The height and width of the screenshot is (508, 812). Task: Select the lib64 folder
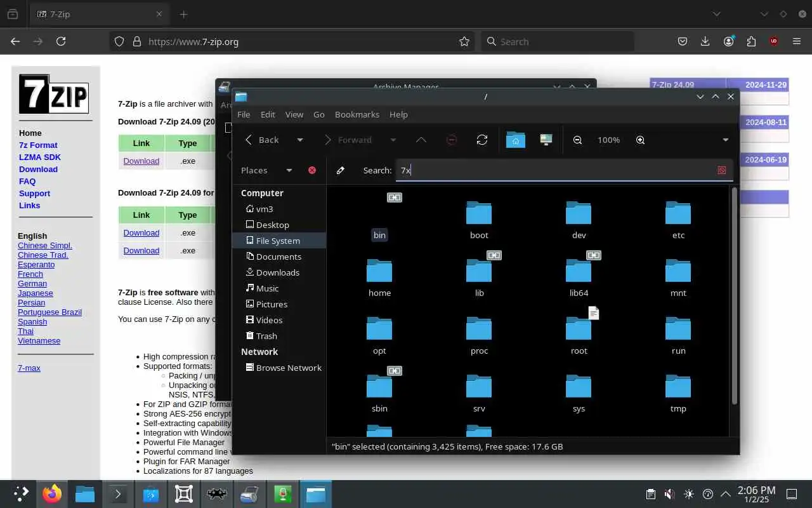tap(579, 278)
